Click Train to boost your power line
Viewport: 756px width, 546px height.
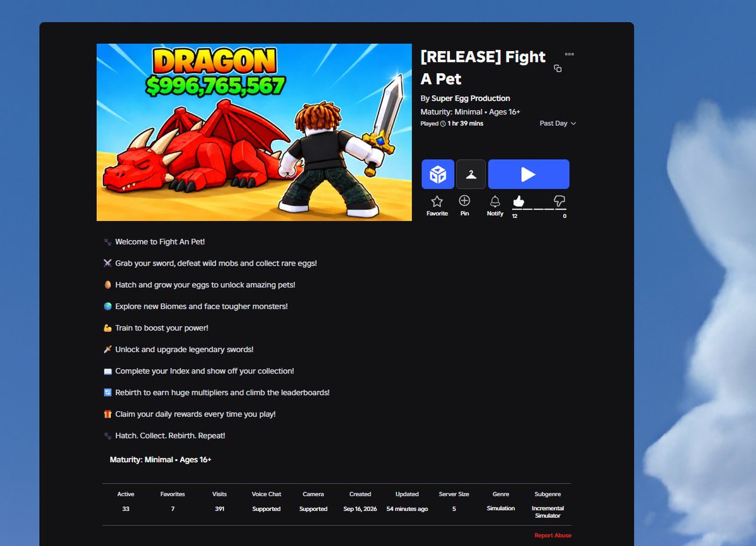(x=156, y=328)
